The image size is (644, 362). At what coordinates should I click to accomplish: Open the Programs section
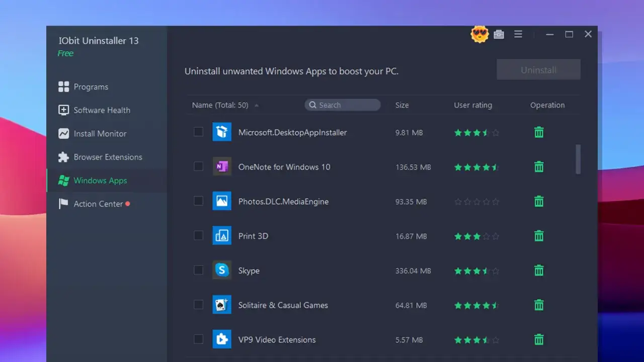tap(107, 86)
